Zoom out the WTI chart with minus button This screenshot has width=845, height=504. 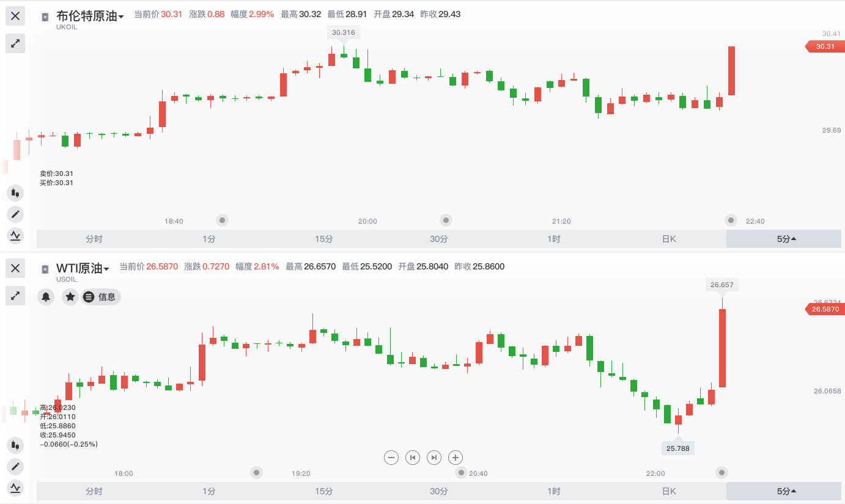point(392,457)
